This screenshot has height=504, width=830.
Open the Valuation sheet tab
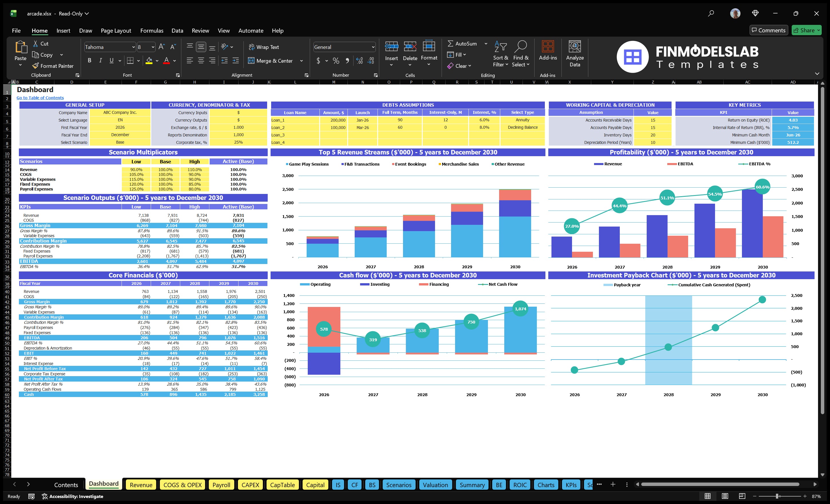click(x=435, y=485)
